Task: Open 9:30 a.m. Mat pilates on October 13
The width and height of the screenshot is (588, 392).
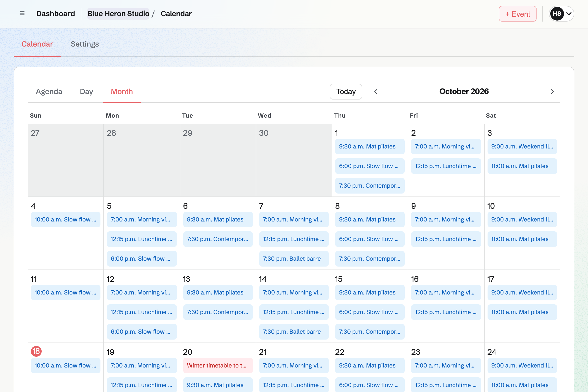Action: [218, 293]
